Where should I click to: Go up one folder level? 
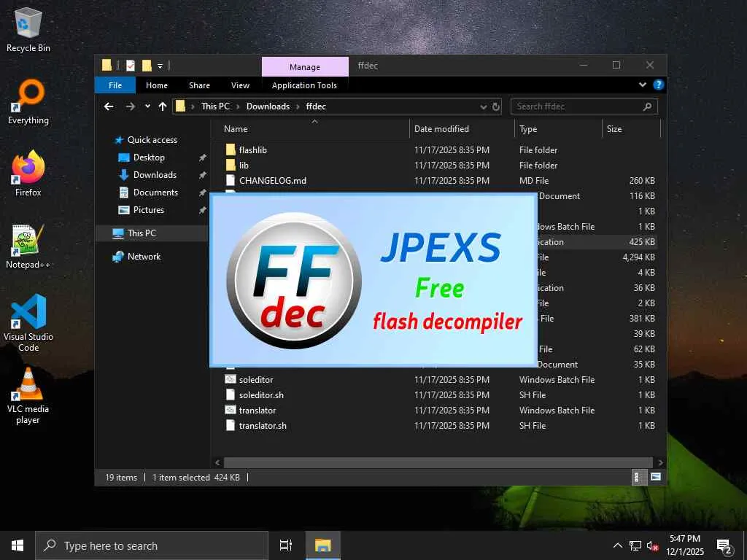[163, 106]
